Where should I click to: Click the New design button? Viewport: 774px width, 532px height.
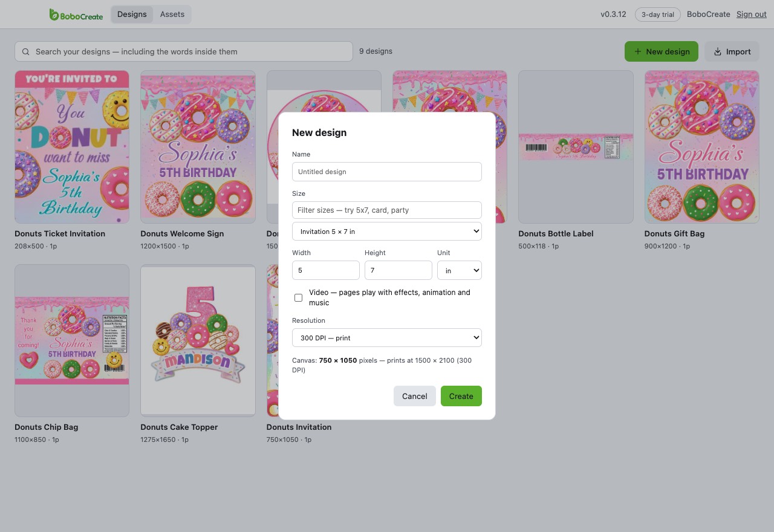point(662,51)
